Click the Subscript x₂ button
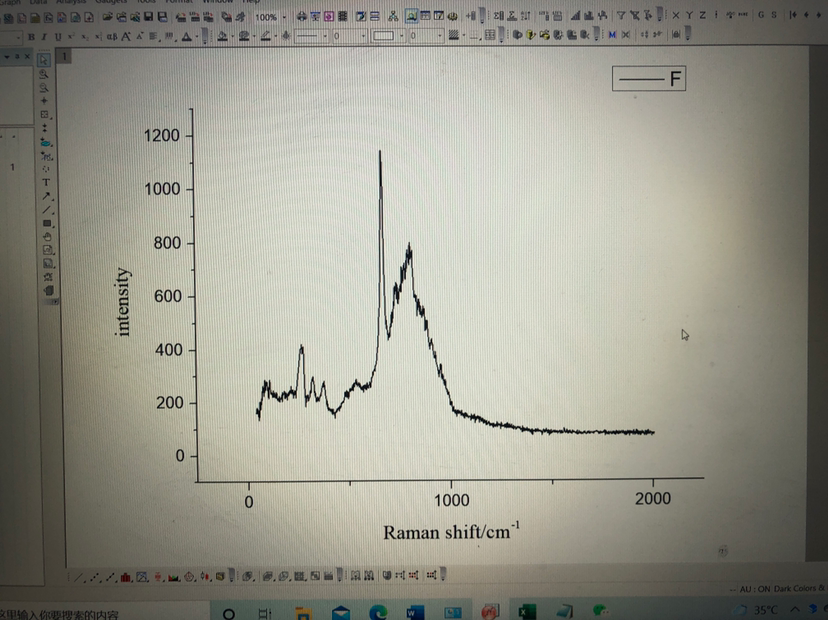828x620 pixels. (85, 36)
